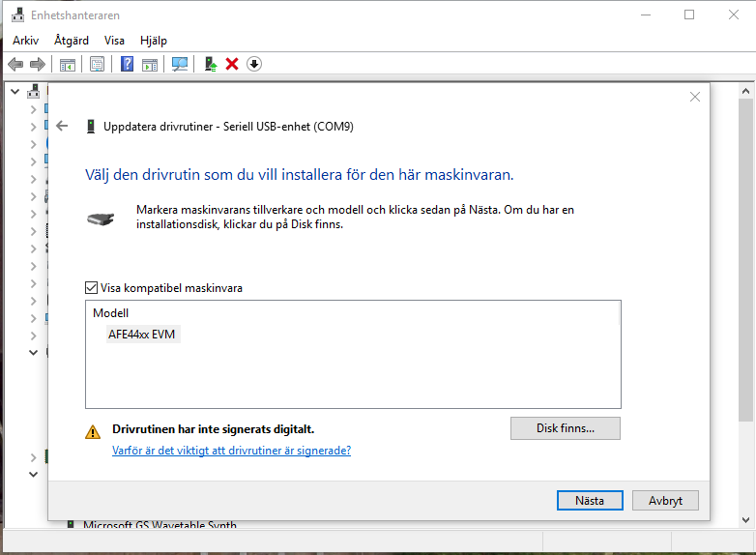The image size is (756, 555).
Task: Toggle the show/hide action pane icon
Action: point(150,64)
